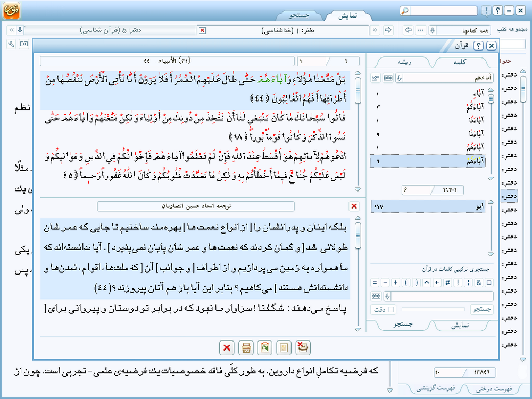Click the جستجو search button in Quran panel
Viewport: 532px width, 399px height.
pyautogui.click(x=481, y=310)
